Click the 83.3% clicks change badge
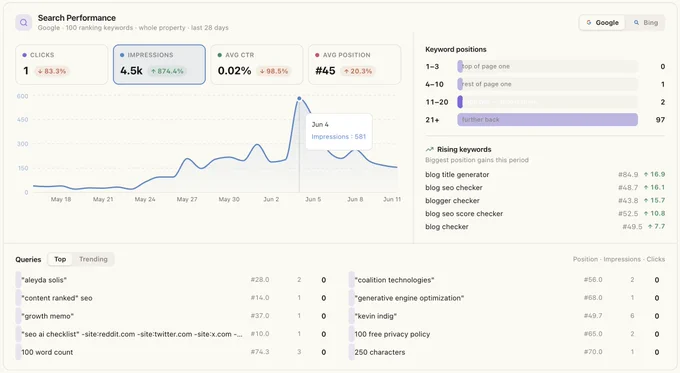680x373 pixels. pos(52,71)
